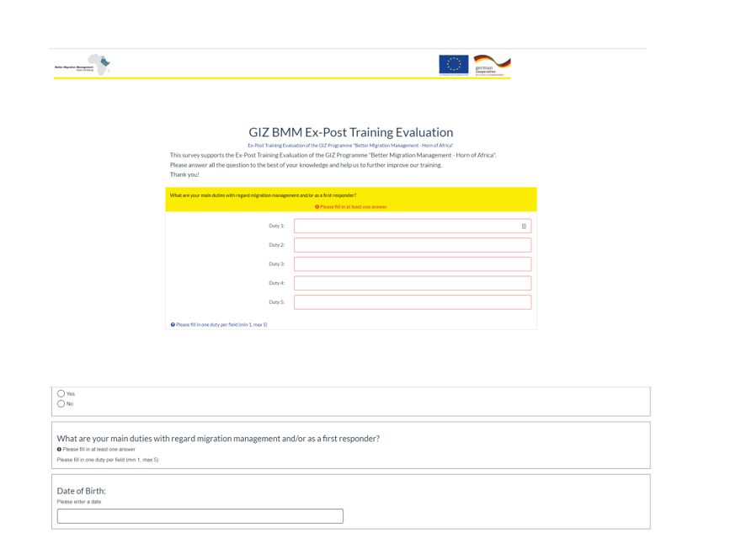
Task: Click the 'Yes' option label
Action: (x=71, y=394)
